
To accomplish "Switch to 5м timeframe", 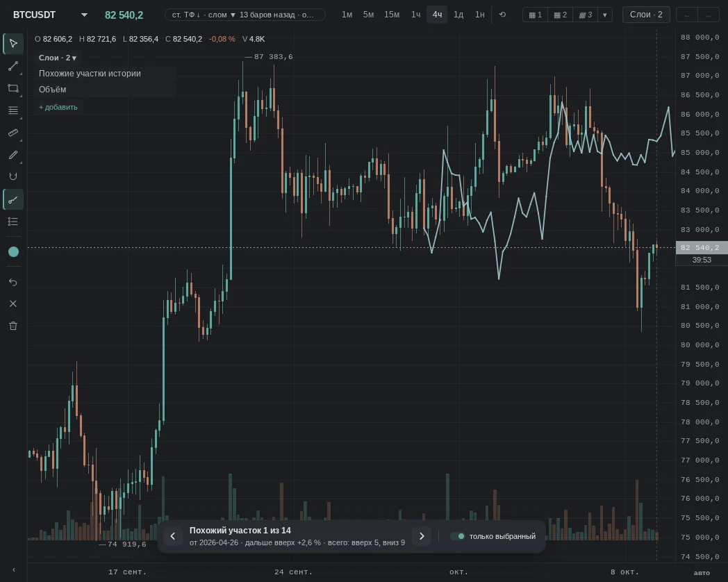I will [368, 15].
